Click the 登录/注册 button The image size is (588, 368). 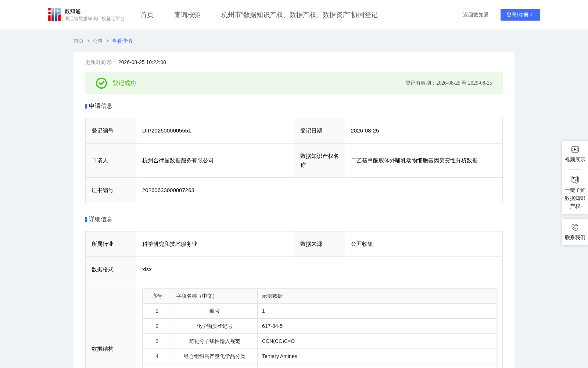pyautogui.click(x=520, y=15)
